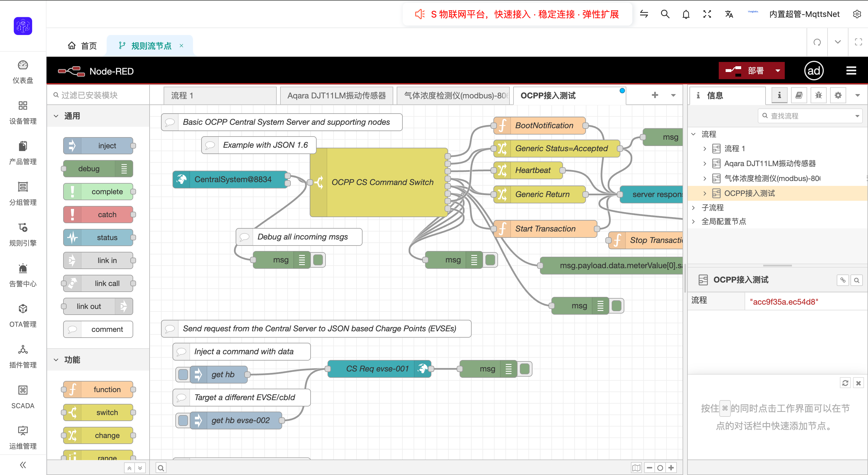Open the Node-RED hamburger main menu
868x475 pixels.
851,71
